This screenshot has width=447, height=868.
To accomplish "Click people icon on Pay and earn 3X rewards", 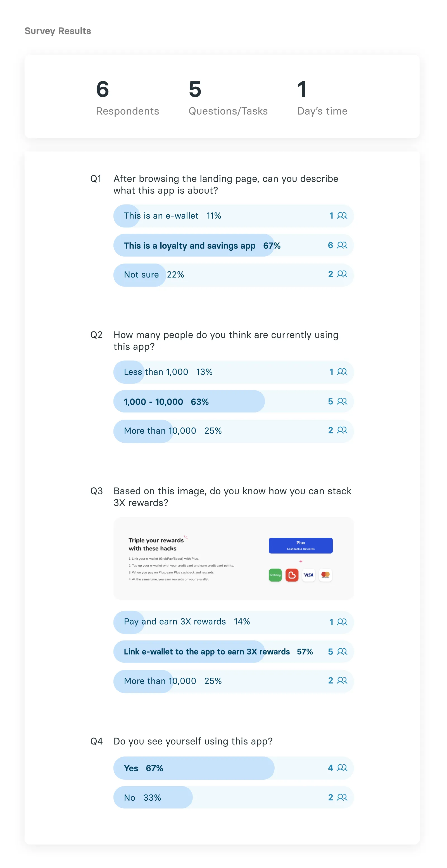I will pos(342,622).
